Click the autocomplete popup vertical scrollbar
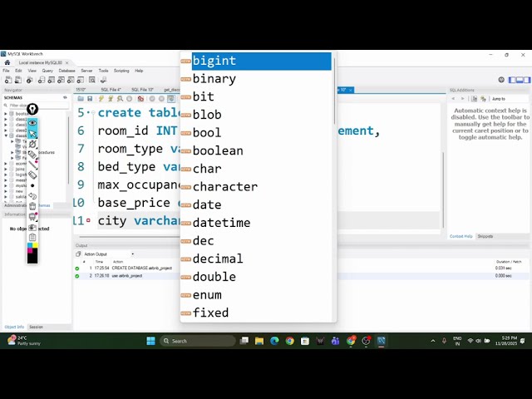This screenshot has height=399, width=532. [334, 91]
